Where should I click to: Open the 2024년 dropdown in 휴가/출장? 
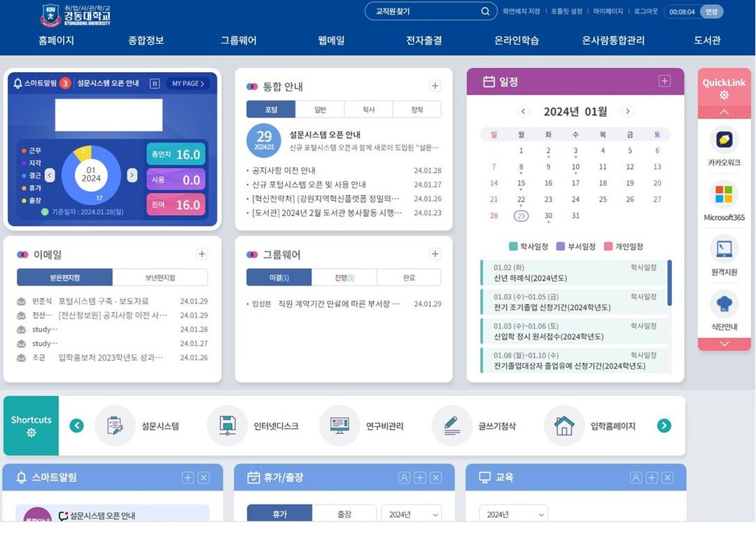(x=411, y=514)
